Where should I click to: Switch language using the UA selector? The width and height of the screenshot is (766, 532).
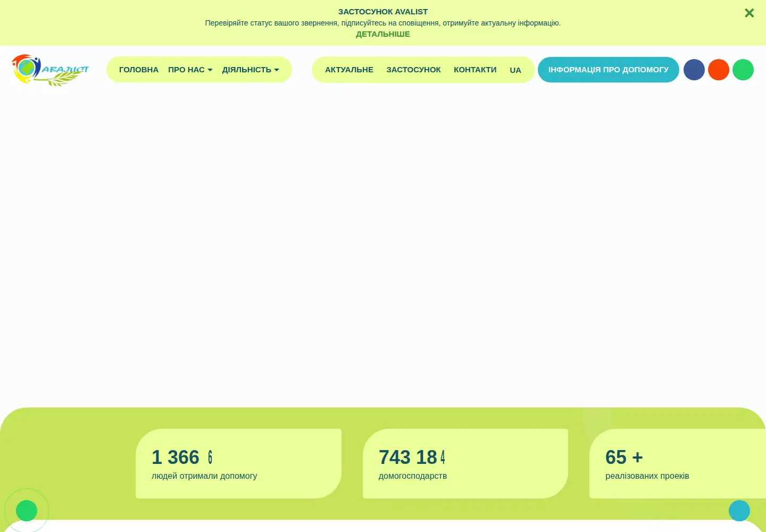[515, 70]
